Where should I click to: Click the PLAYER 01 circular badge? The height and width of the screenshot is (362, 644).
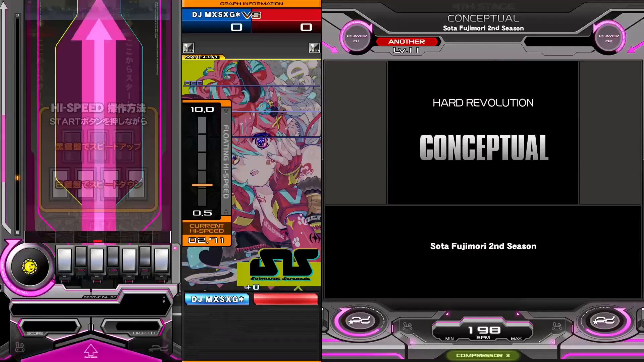[x=357, y=38]
